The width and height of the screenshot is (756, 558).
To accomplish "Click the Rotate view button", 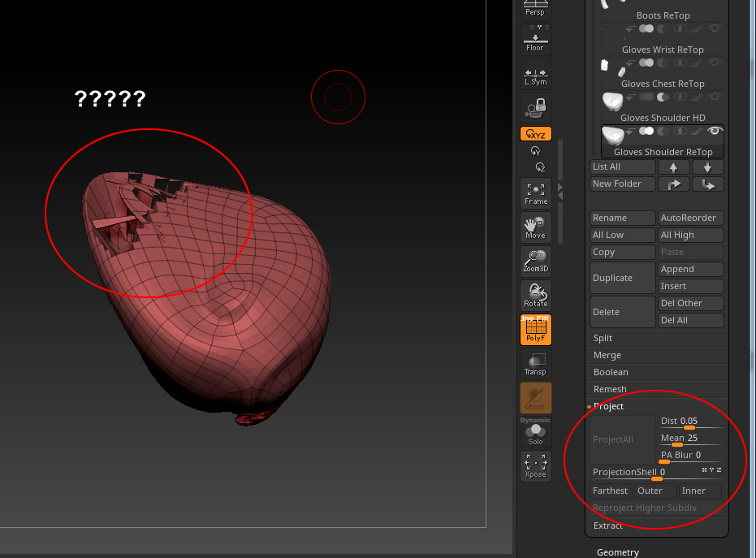I will click(x=536, y=296).
